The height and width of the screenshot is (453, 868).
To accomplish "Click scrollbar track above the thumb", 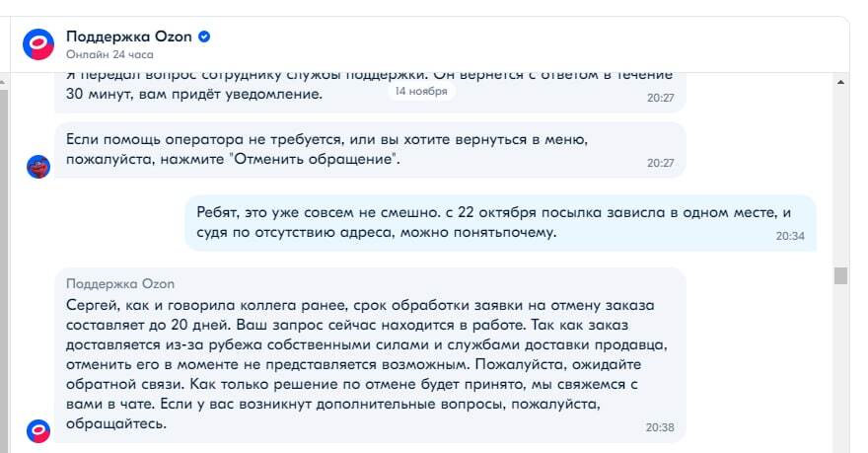I will [840, 168].
